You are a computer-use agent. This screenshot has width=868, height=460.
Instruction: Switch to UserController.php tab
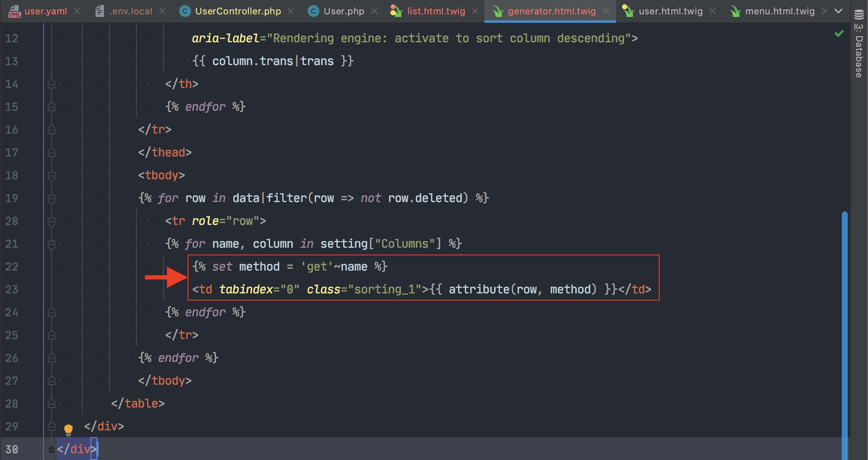tap(238, 11)
